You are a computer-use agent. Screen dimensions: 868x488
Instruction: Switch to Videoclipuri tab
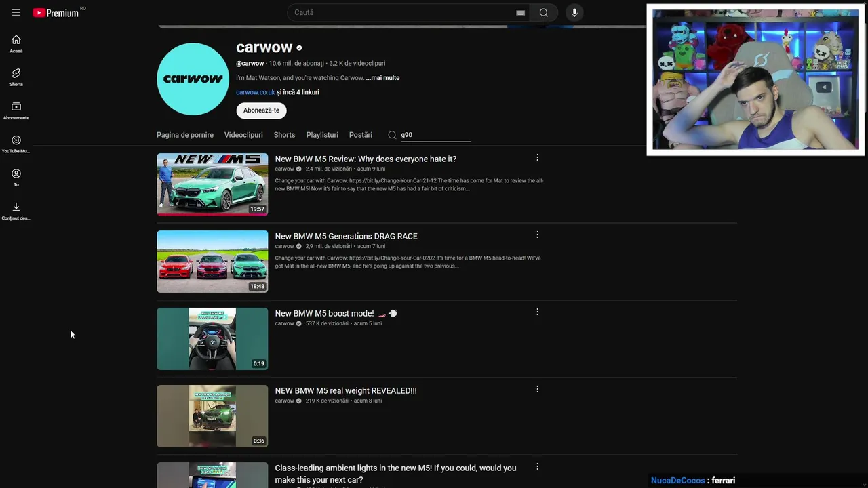243,135
